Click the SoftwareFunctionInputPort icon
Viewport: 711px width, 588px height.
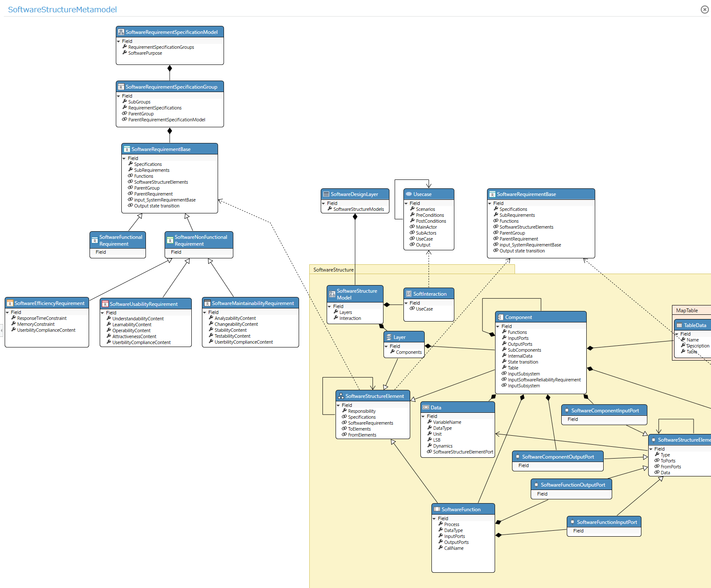[572, 522]
